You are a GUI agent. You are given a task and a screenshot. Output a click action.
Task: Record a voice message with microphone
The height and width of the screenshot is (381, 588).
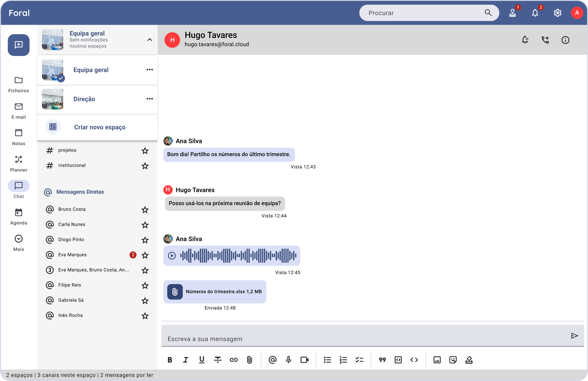[x=288, y=360]
